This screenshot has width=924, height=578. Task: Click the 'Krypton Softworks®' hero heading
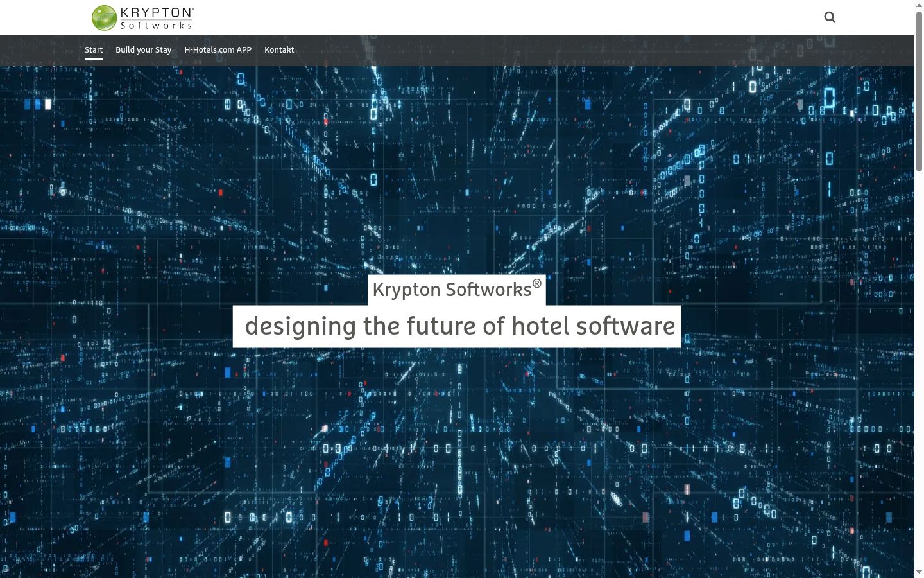click(x=457, y=290)
